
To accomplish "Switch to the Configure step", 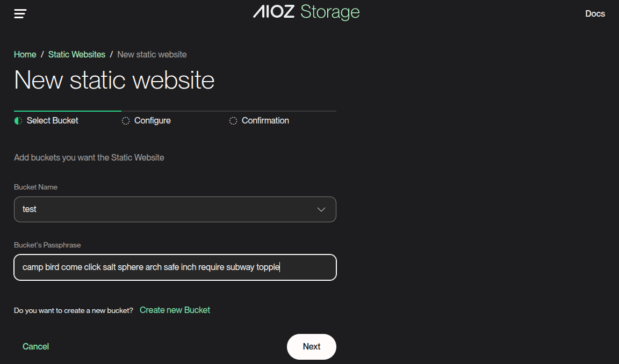I will tap(153, 121).
